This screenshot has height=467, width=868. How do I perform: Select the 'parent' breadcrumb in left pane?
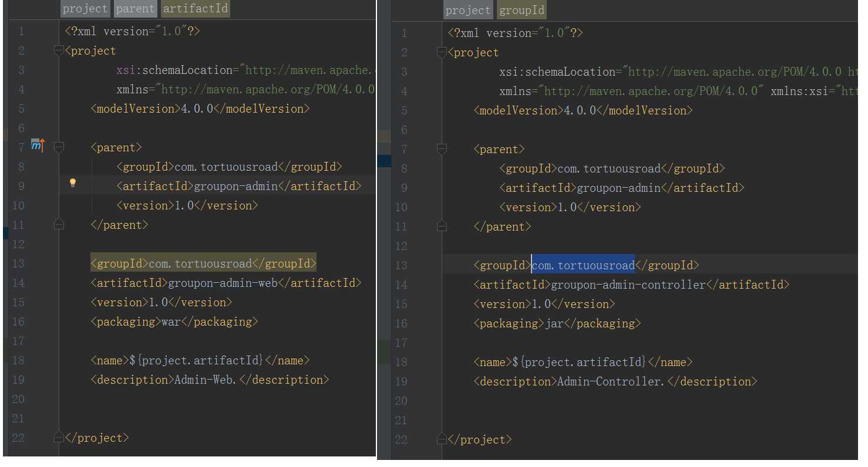click(x=136, y=8)
